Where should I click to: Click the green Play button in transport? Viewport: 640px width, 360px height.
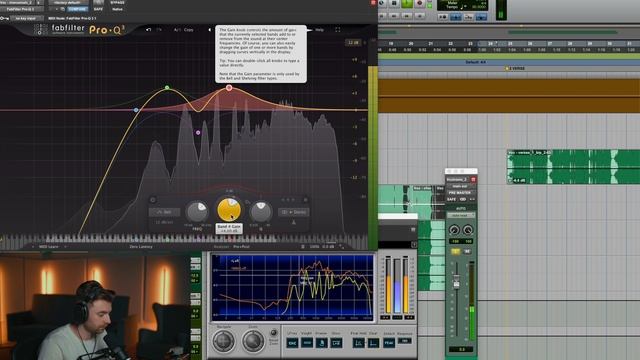[407, 3]
